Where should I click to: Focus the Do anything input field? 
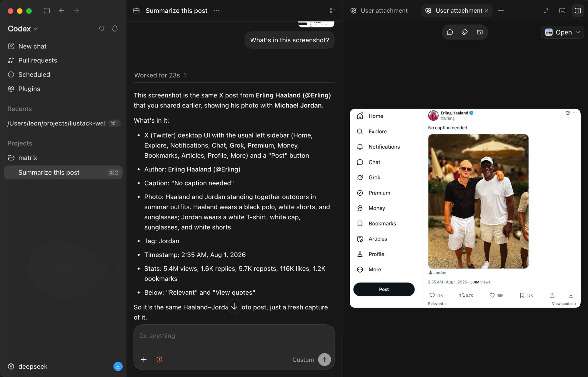234,336
